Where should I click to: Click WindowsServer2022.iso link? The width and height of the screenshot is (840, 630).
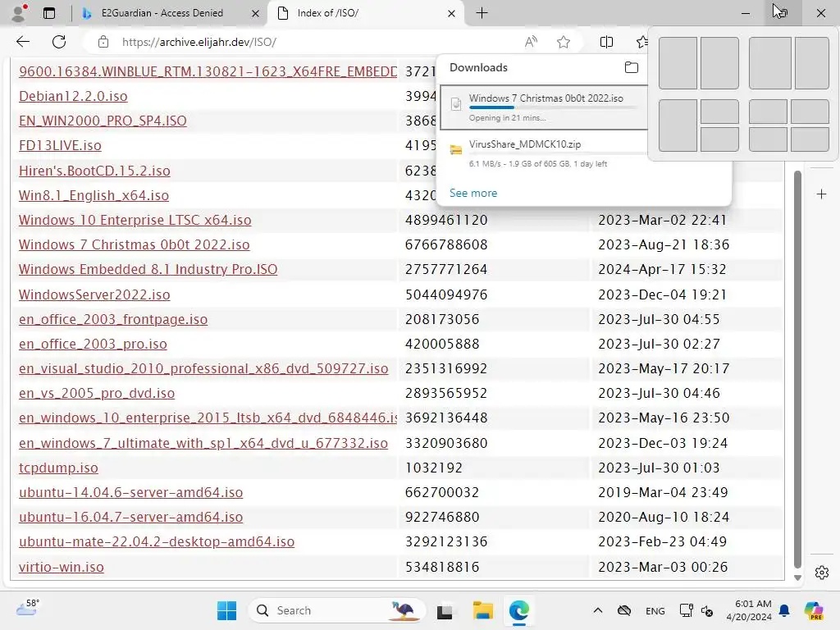pyautogui.click(x=94, y=294)
